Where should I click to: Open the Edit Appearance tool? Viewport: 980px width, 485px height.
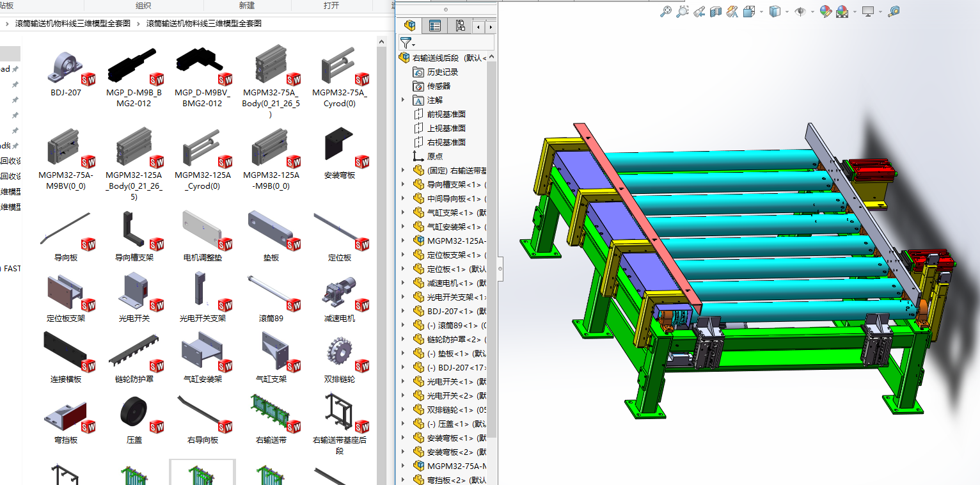coord(825,12)
